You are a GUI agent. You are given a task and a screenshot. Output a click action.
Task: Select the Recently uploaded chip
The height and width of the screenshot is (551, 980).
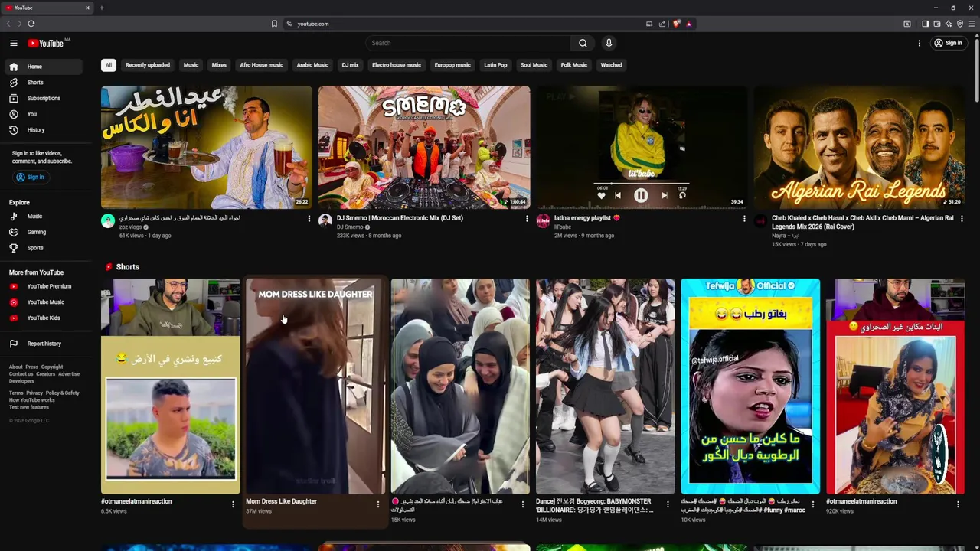pos(148,65)
